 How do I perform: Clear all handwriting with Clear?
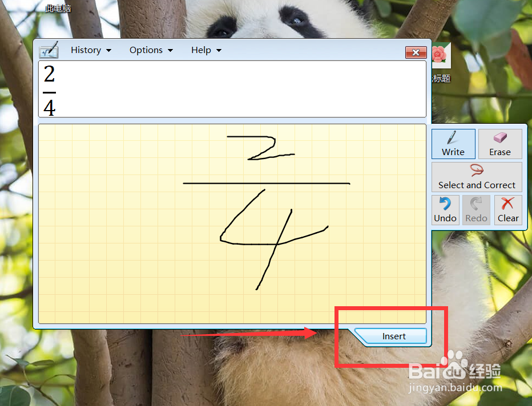[508, 210]
